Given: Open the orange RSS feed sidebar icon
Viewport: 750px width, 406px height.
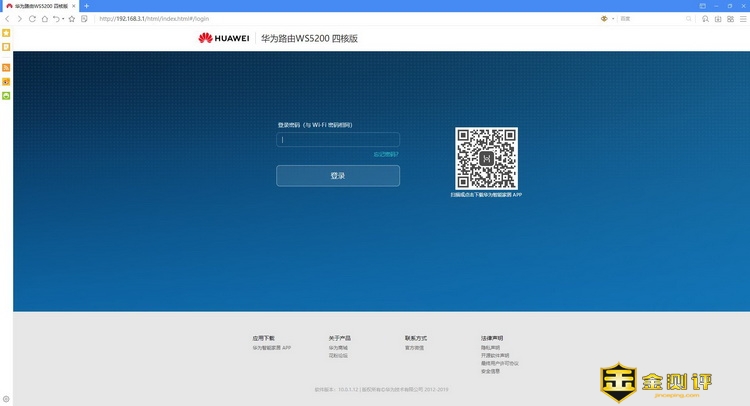Looking at the screenshot, I should (x=6, y=67).
